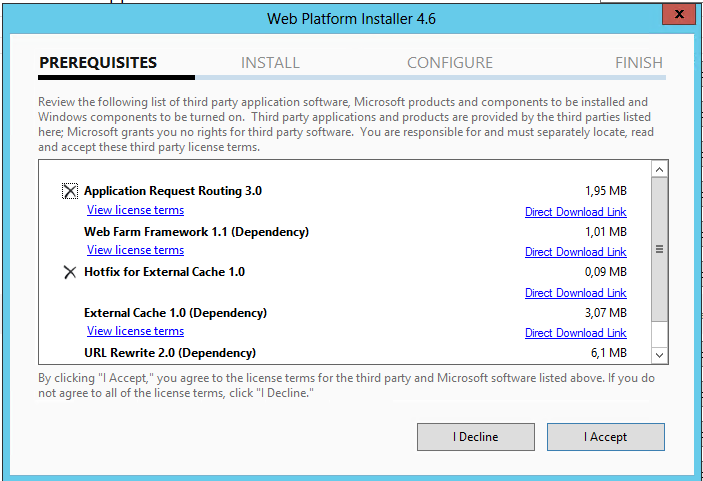Select the URL Rewrite 2.0 (Dependency) entry
Image resolution: width=703 pixels, height=481 pixels.
(170, 353)
